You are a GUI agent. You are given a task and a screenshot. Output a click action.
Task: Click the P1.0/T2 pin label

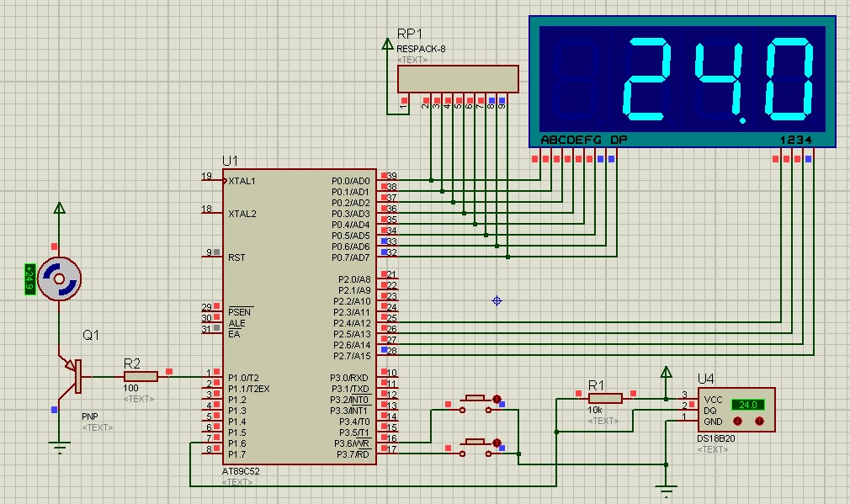[243, 378]
